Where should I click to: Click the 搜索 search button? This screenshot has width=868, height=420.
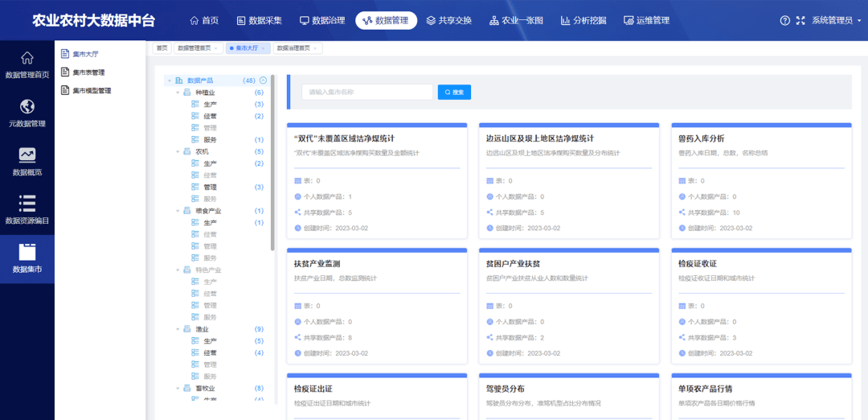coord(454,92)
